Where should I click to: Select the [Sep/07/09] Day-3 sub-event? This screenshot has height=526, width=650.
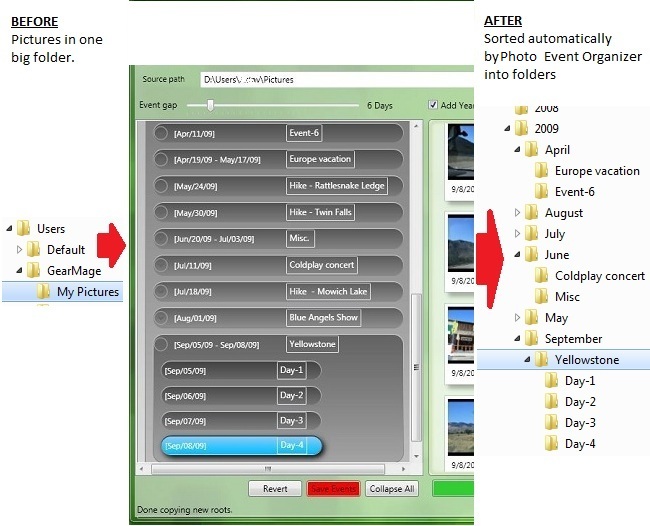[241, 421]
